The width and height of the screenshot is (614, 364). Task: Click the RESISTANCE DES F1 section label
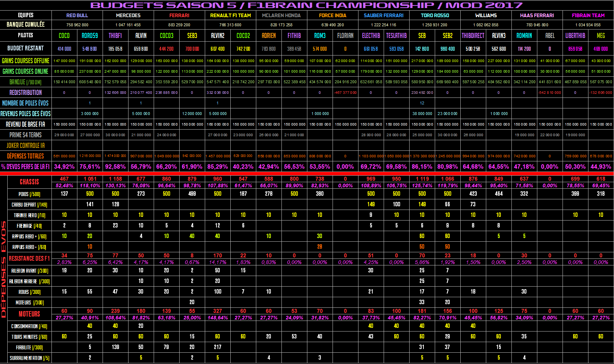29,258
